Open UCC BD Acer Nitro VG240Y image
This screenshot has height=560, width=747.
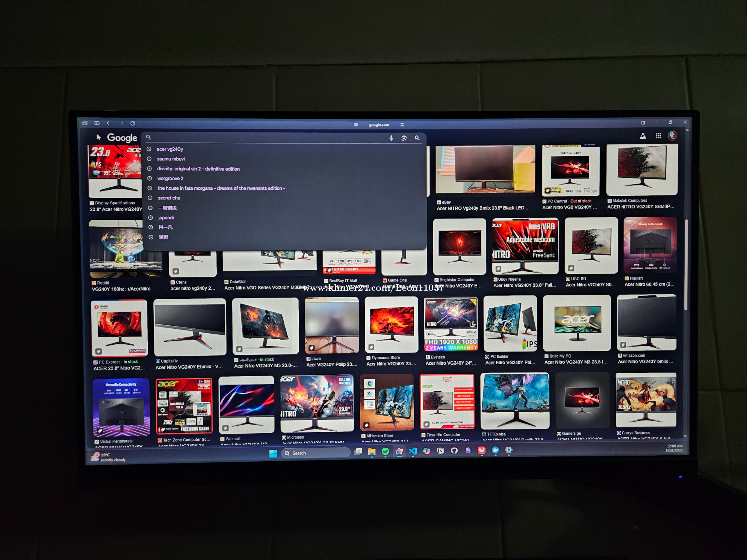pyautogui.click(x=591, y=245)
